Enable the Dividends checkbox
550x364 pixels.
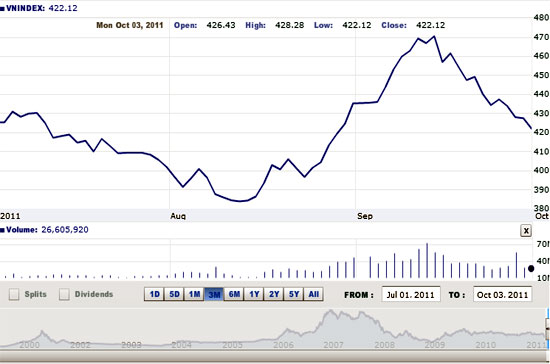coord(64,294)
